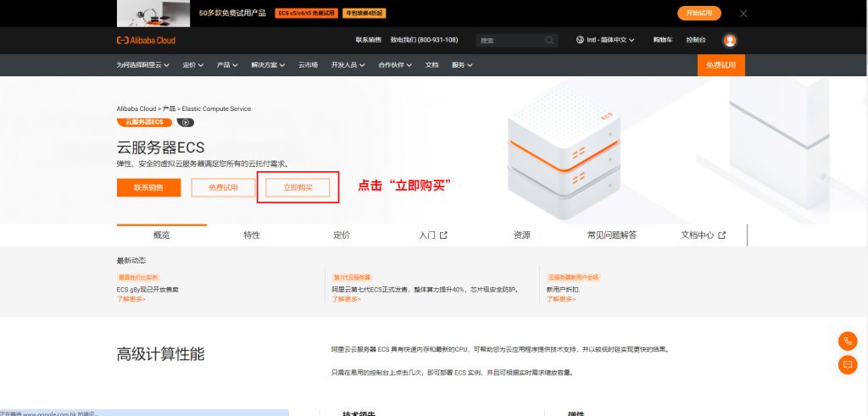
Task: Click the 高级计算性能 heading
Action: coord(160,354)
